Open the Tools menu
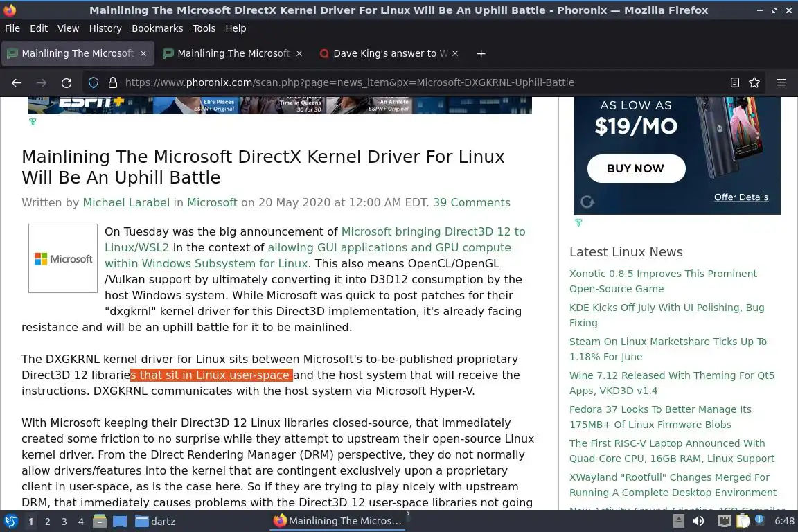The width and height of the screenshot is (798, 532). pos(204,28)
